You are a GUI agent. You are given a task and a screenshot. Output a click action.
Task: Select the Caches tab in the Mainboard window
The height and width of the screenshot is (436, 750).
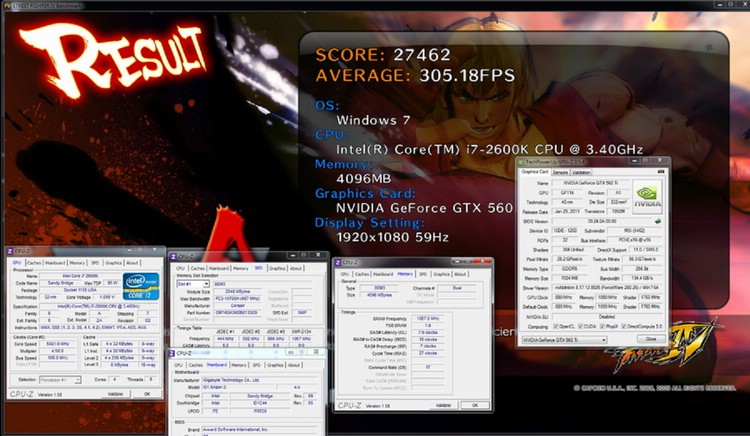coord(196,365)
